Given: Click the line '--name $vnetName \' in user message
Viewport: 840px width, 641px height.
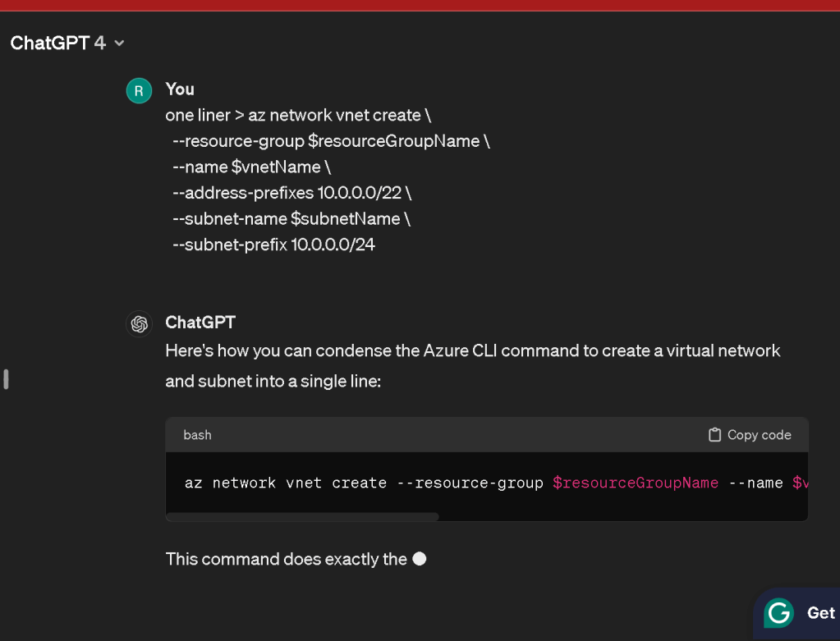Looking at the screenshot, I should pos(252,167).
